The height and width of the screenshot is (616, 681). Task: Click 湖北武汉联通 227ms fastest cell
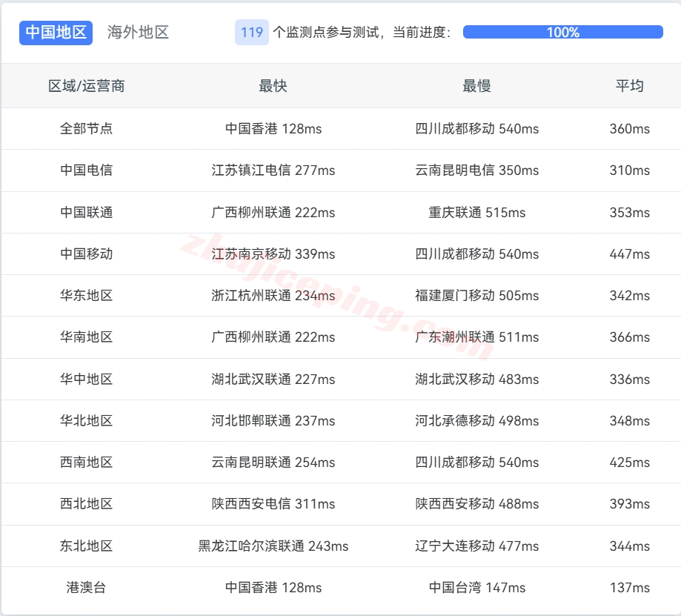click(x=273, y=380)
